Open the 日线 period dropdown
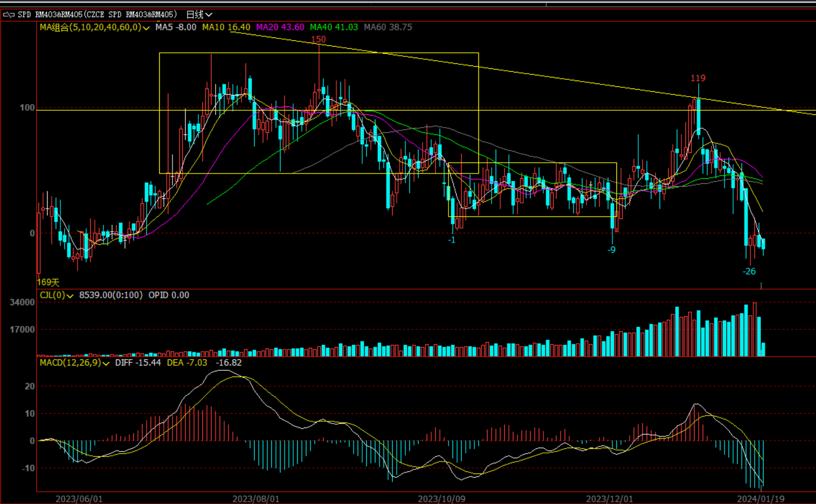 point(200,14)
